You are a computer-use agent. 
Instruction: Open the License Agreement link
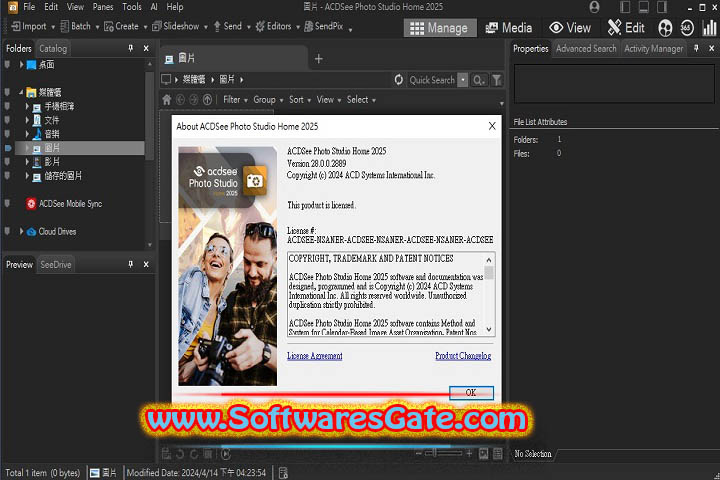(315, 356)
